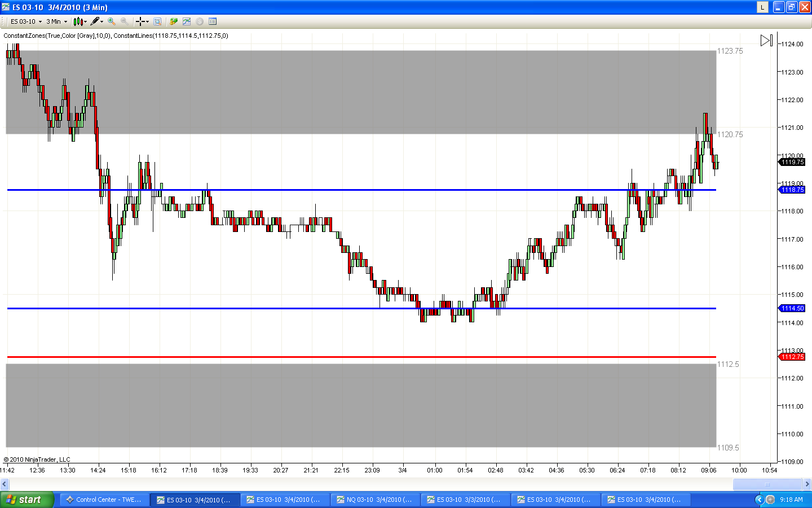The height and width of the screenshot is (508, 812).
Task: Select the drawing tools pen icon
Action: (x=95, y=21)
